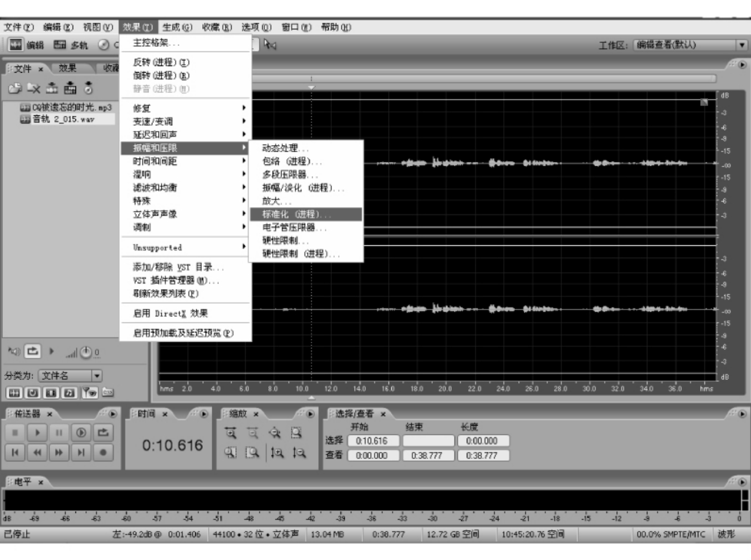Screen dimensions: 751x560
Task: Click Go to End transport button
Action: click(81, 453)
